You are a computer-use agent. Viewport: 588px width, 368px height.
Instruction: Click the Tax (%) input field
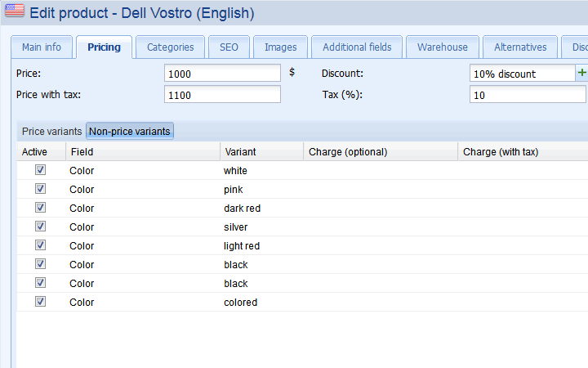[528, 94]
